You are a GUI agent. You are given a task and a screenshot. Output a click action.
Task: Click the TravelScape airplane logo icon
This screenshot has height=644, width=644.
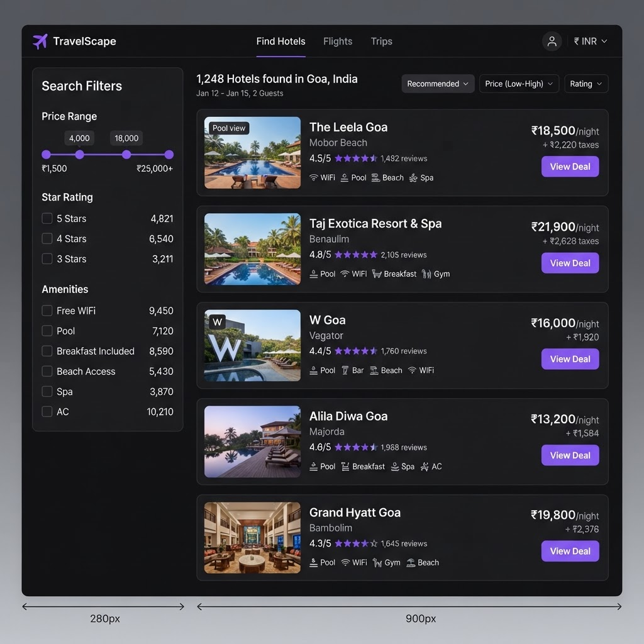click(x=40, y=42)
